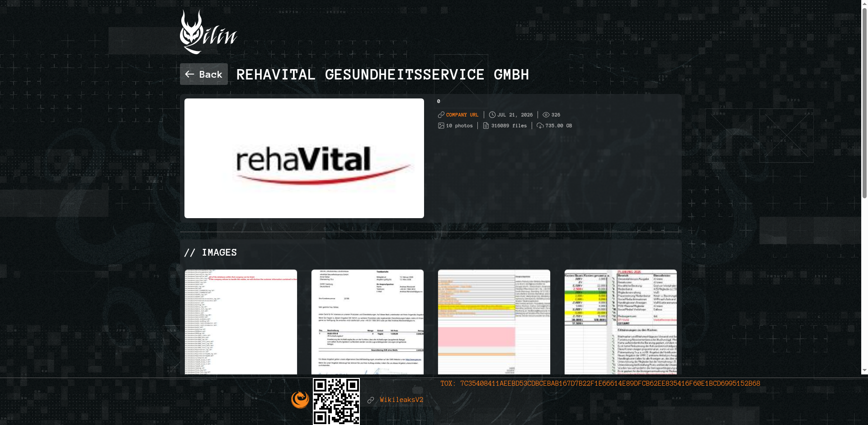The image size is (868, 425).
Task: Open the first image thumbnail with file listing
Action: (241, 322)
